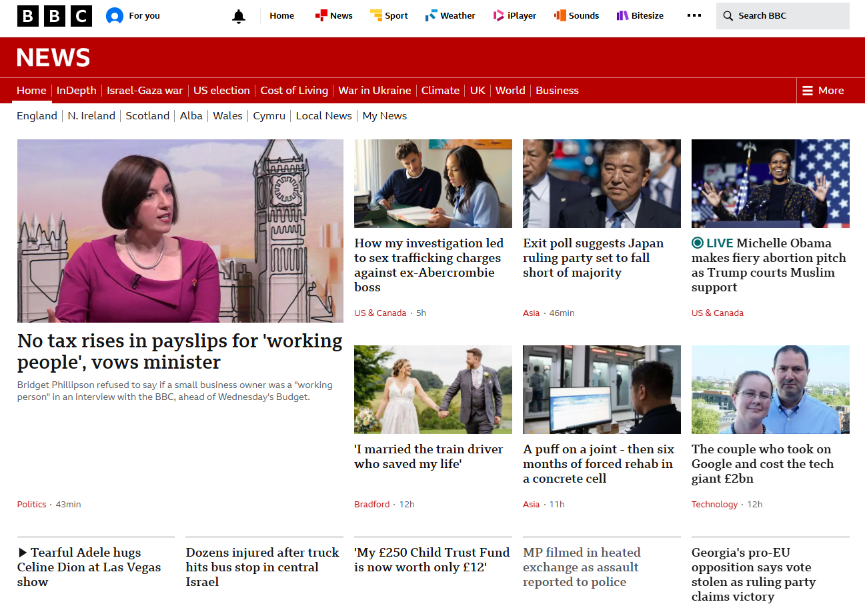Open BBC Sounds
This screenshot has width=865, height=616.
click(x=576, y=16)
